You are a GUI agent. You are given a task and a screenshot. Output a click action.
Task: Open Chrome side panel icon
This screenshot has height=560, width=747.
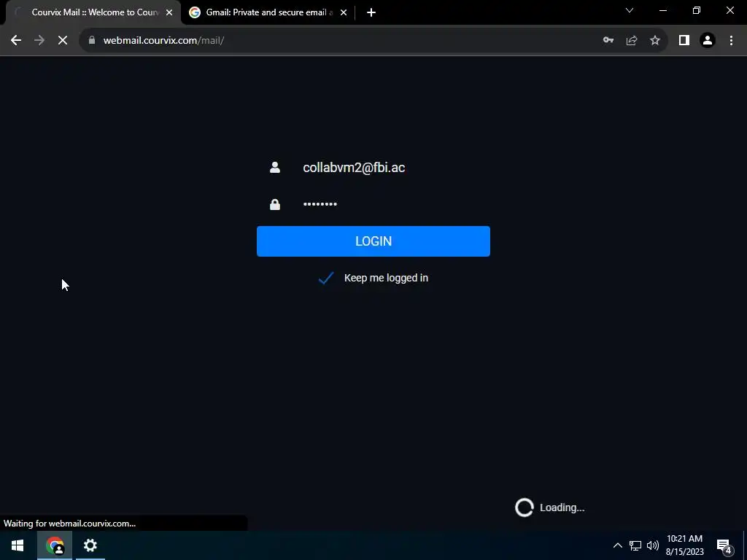tap(684, 41)
